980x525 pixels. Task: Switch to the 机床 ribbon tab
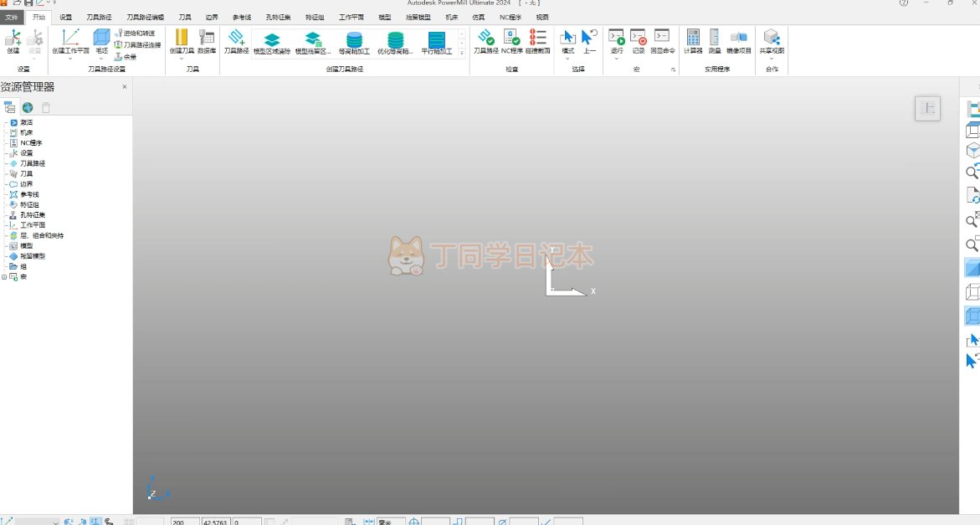click(x=451, y=18)
